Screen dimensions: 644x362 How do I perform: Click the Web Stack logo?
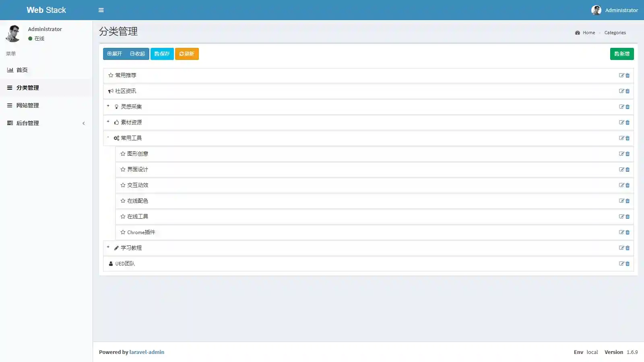click(46, 10)
